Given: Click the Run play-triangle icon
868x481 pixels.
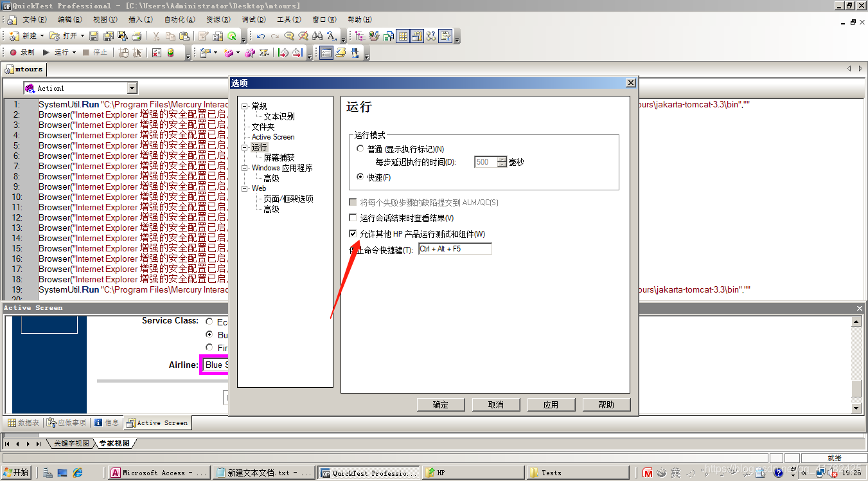Looking at the screenshot, I should click(46, 53).
